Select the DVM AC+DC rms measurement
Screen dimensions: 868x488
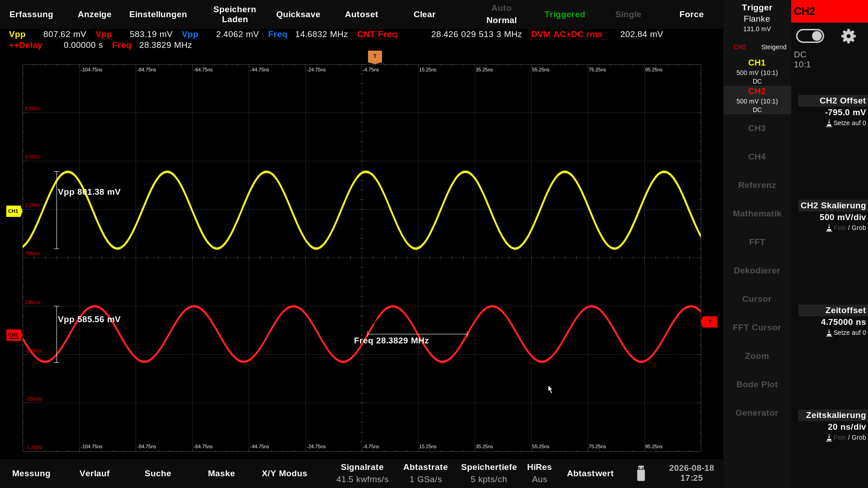point(597,34)
